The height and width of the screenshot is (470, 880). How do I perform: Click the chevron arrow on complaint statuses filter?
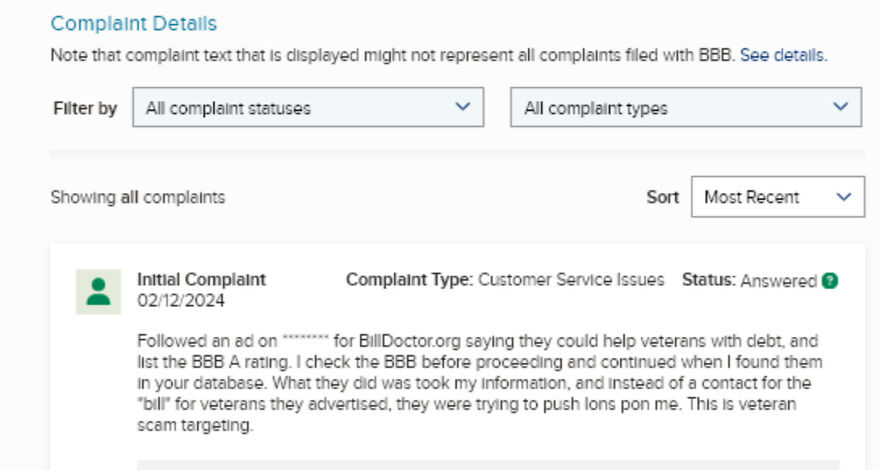pyautogui.click(x=461, y=107)
